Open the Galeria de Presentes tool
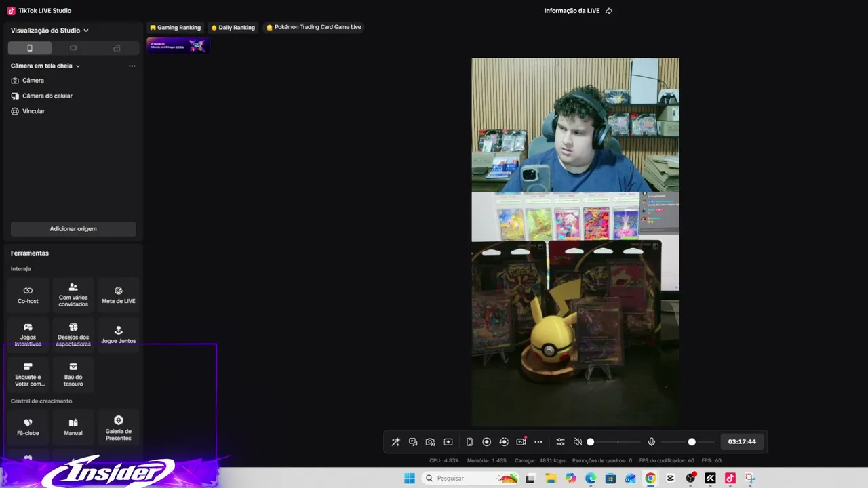This screenshot has width=868, height=488. (x=119, y=427)
